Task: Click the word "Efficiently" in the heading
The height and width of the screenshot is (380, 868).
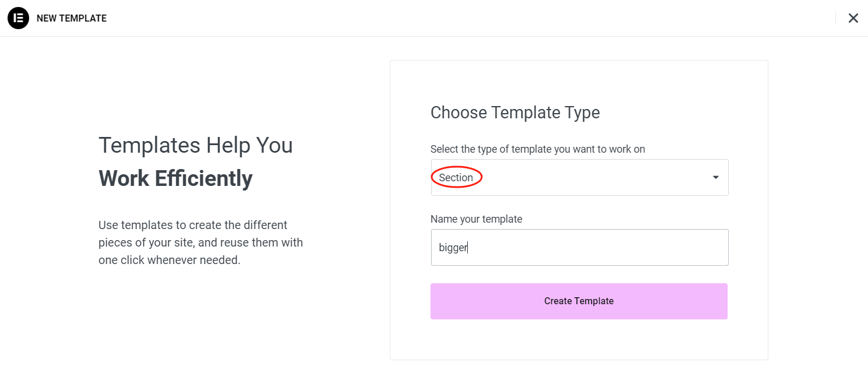Action: coord(203,178)
